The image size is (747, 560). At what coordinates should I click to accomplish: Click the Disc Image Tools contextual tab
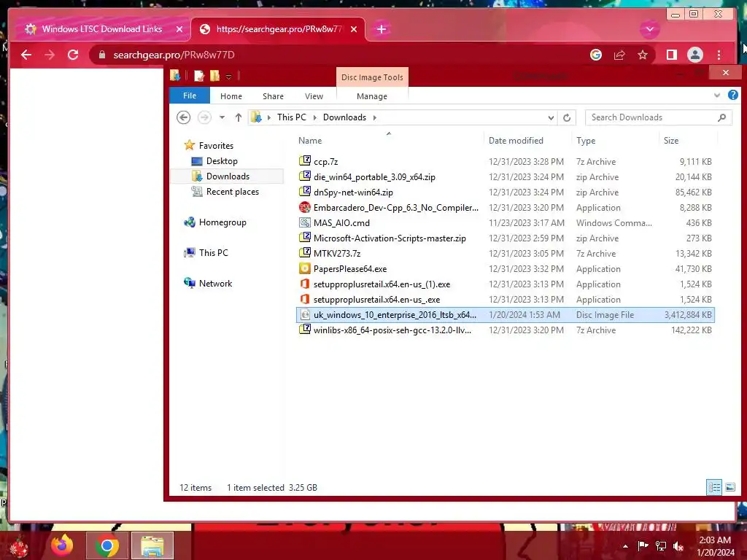coord(372,77)
